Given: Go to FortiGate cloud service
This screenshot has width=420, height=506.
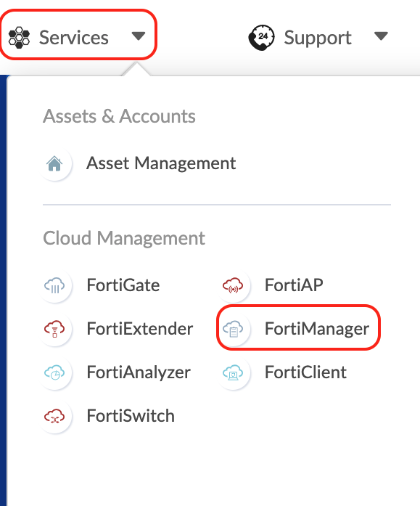Looking at the screenshot, I should (123, 285).
